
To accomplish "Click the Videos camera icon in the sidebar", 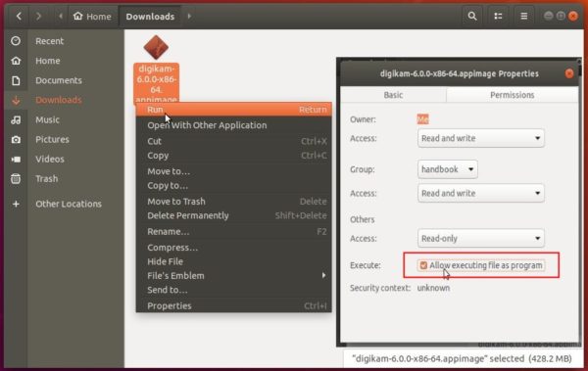I will (16, 160).
